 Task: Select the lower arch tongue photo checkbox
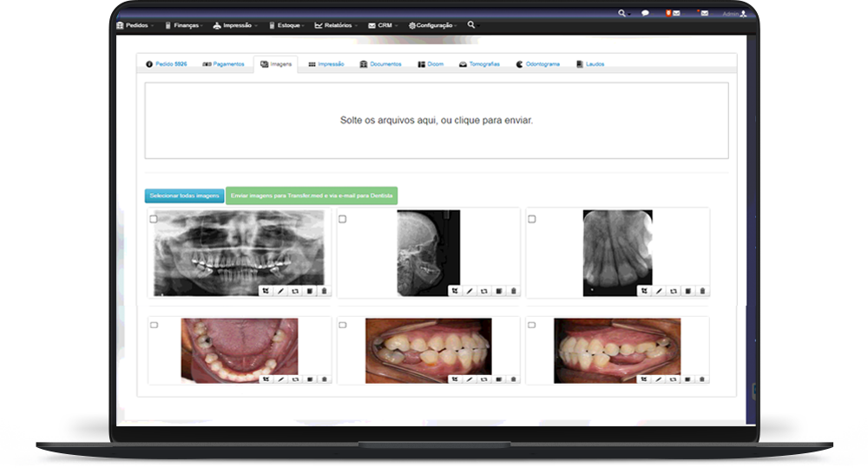pyautogui.click(x=154, y=325)
